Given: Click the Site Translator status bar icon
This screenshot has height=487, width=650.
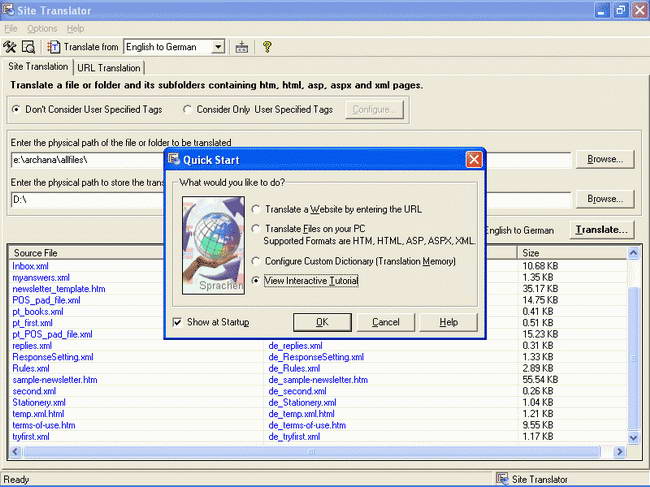Looking at the screenshot, I should tap(502, 479).
